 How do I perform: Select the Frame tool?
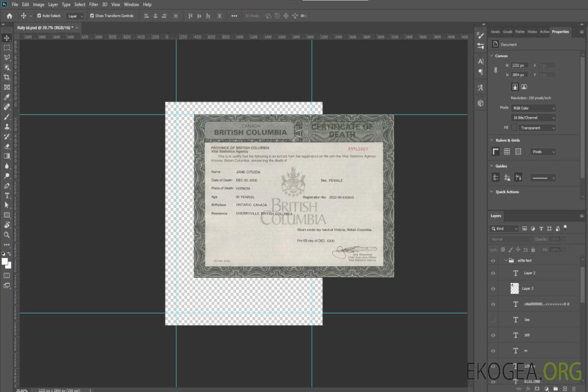[7, 87]
